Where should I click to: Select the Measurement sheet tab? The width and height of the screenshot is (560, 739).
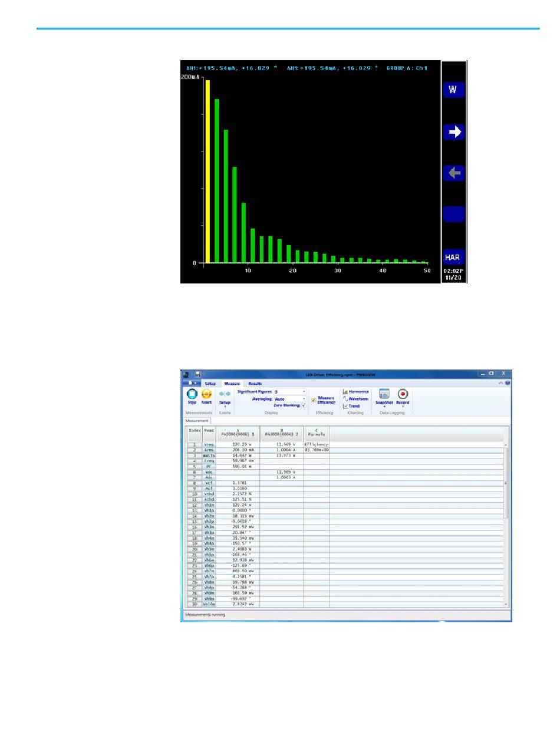(x=196, y=421)
